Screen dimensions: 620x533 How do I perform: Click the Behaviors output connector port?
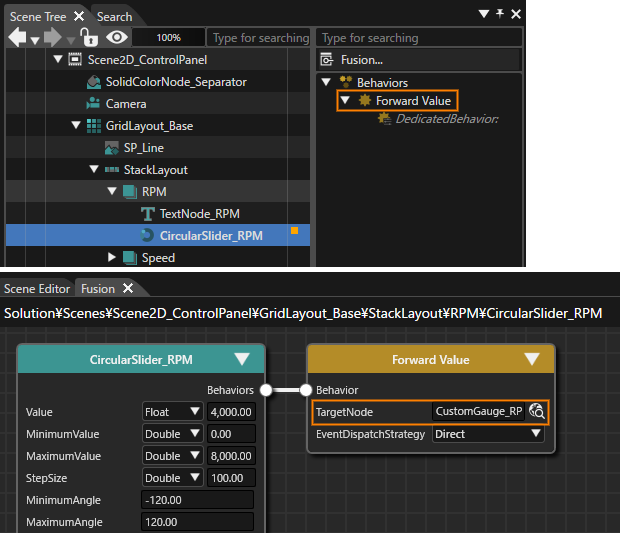coord(267,390)
